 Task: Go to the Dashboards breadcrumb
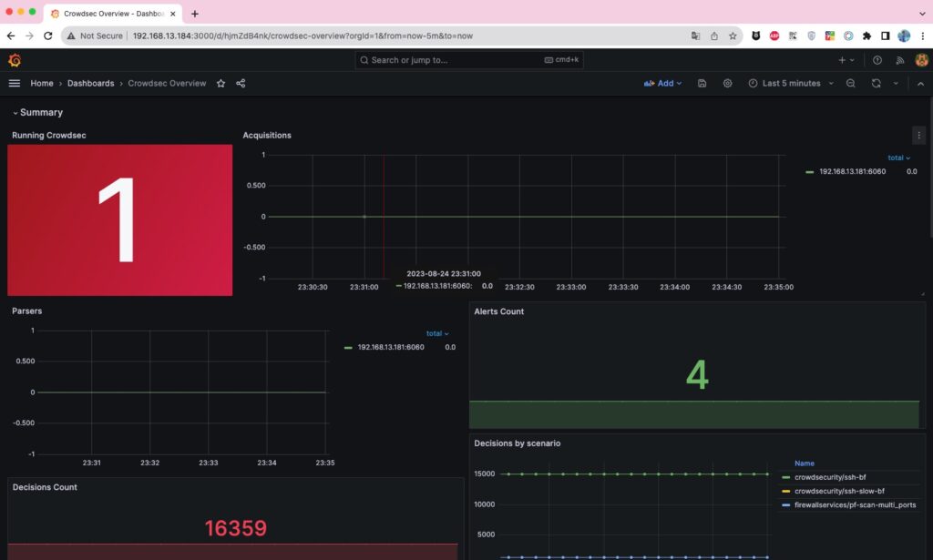(90, 83)
